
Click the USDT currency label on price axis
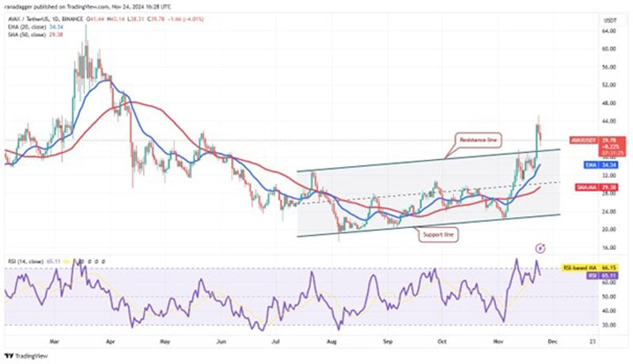tap(609, 20)
